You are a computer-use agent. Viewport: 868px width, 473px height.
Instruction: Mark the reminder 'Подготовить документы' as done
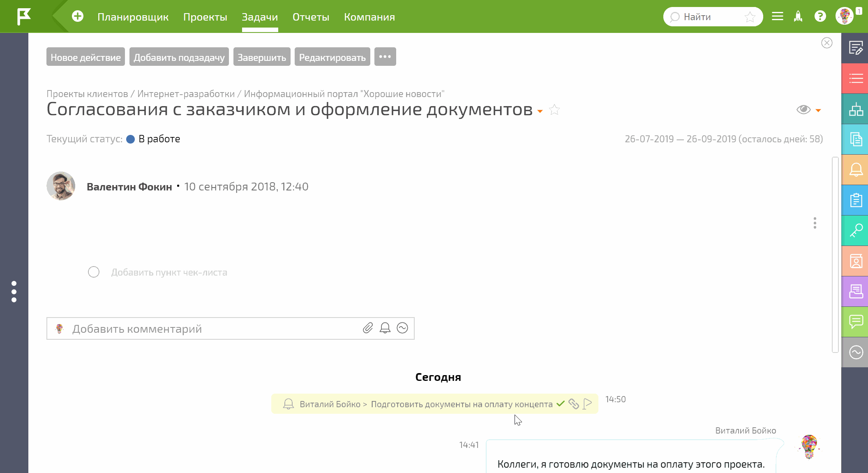(x=560, y=404)
